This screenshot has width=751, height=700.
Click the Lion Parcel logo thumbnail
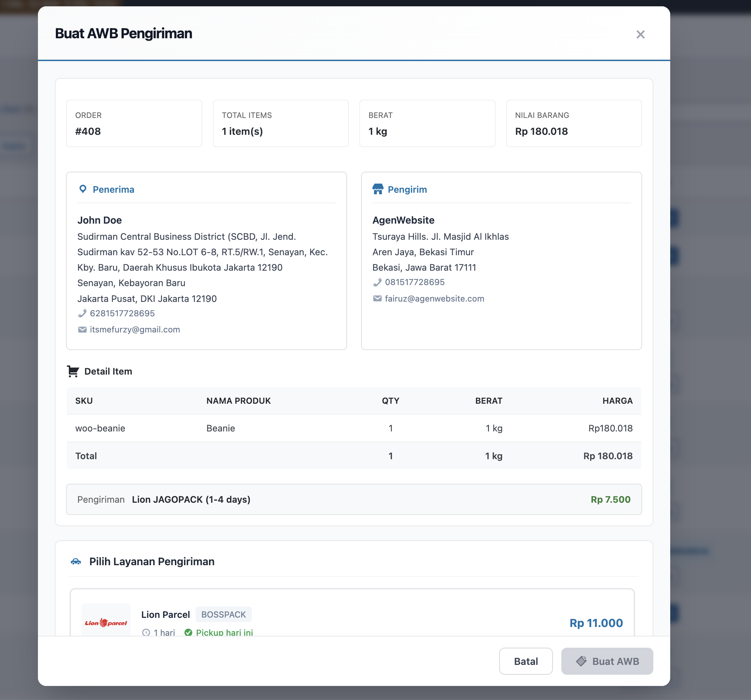106,621
